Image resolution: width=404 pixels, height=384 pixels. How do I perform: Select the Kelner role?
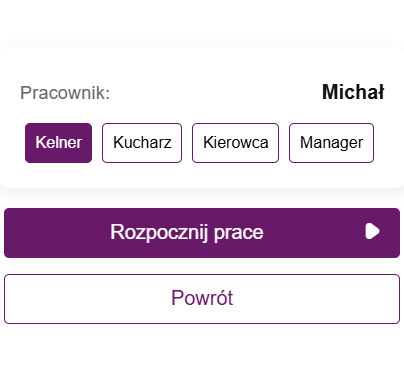click(58, 143)
